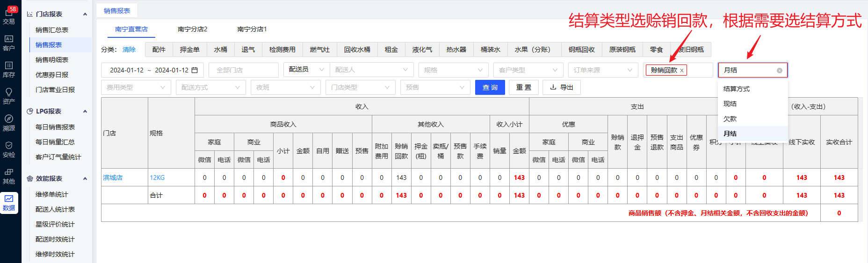Image resolution: width=868 pixels, height=263 pixels.
Task: Collapse the 效能报表 menu group
Action: point(85,178)
